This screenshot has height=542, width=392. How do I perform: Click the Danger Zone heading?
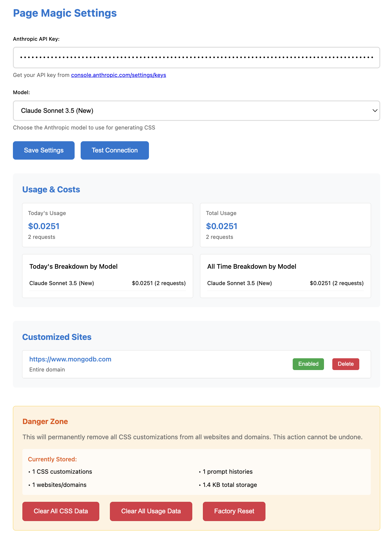[x=45, y=421]
